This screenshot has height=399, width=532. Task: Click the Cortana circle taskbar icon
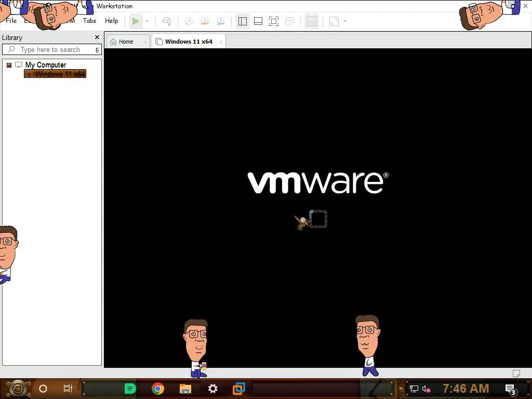pos(43,389)
